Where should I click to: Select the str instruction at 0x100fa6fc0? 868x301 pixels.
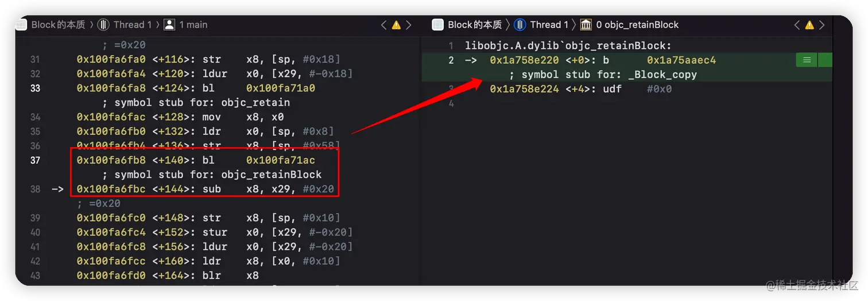(x=208, y=218)
